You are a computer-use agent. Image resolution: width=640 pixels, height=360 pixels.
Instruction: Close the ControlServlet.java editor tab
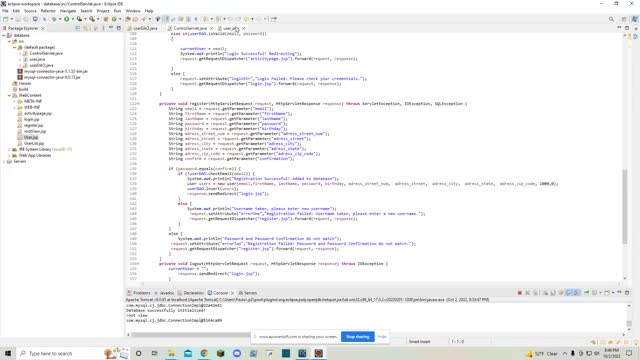pyautogui.click(x=211, y=28)
